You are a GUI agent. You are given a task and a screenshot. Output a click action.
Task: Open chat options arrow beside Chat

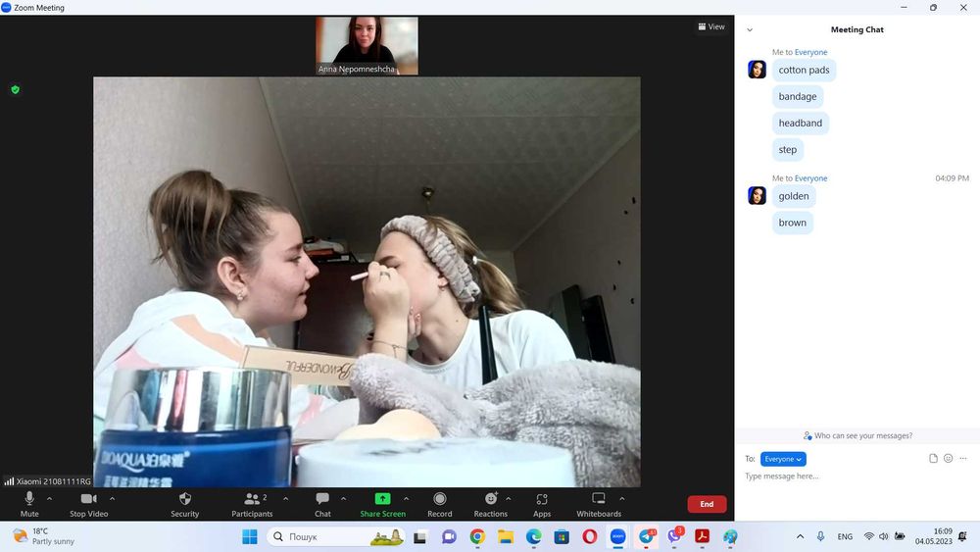(x=343, y=499)
